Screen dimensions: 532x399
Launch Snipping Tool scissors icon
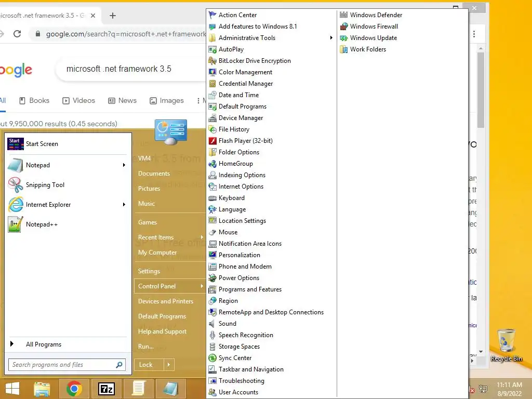(x=16, y=185)
